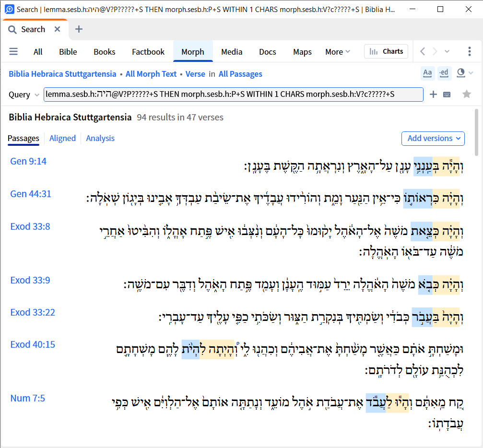The image size is (483, 448).
Task: Open the Charts view
Action: (x=386, y=51)
